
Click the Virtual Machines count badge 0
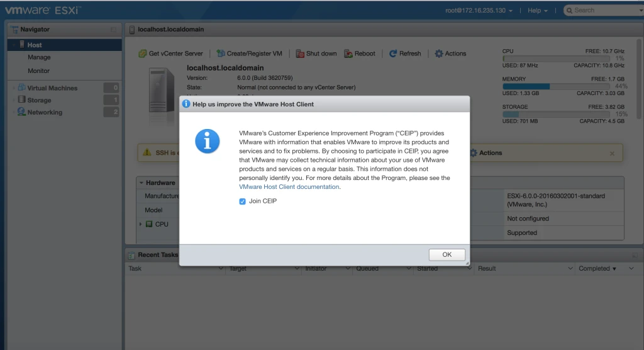(111, 87)
